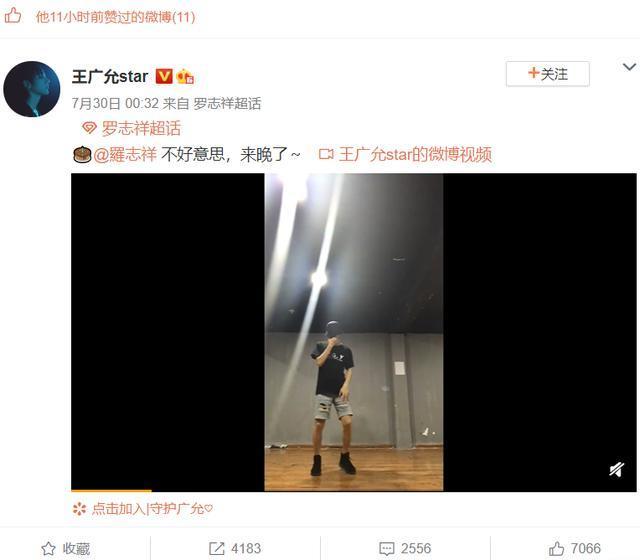Toggle 收藏 favorite star
This screenshot has width=640, height=560.
(65, 548)
